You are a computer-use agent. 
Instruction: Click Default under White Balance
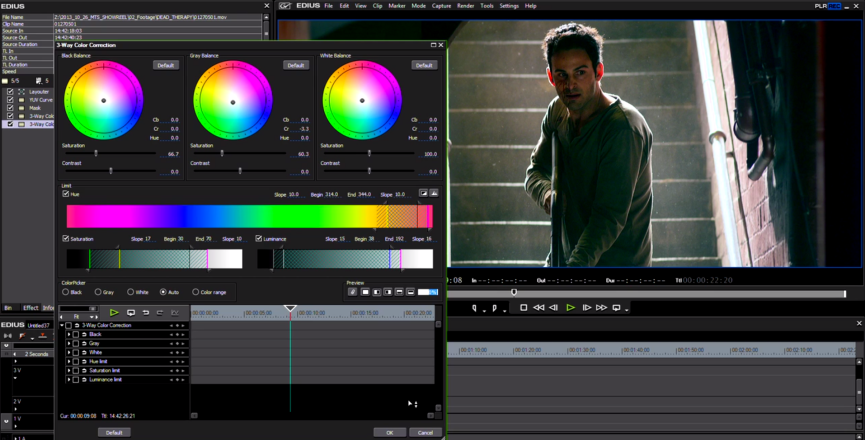coord(424,65)
